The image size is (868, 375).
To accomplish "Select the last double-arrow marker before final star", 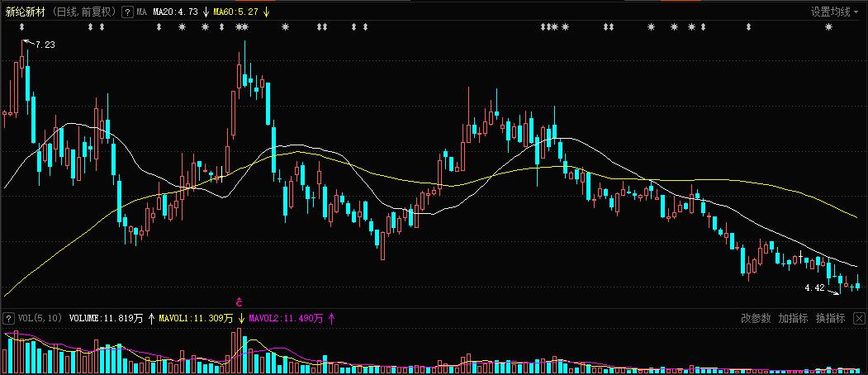I will pos(748,26).
